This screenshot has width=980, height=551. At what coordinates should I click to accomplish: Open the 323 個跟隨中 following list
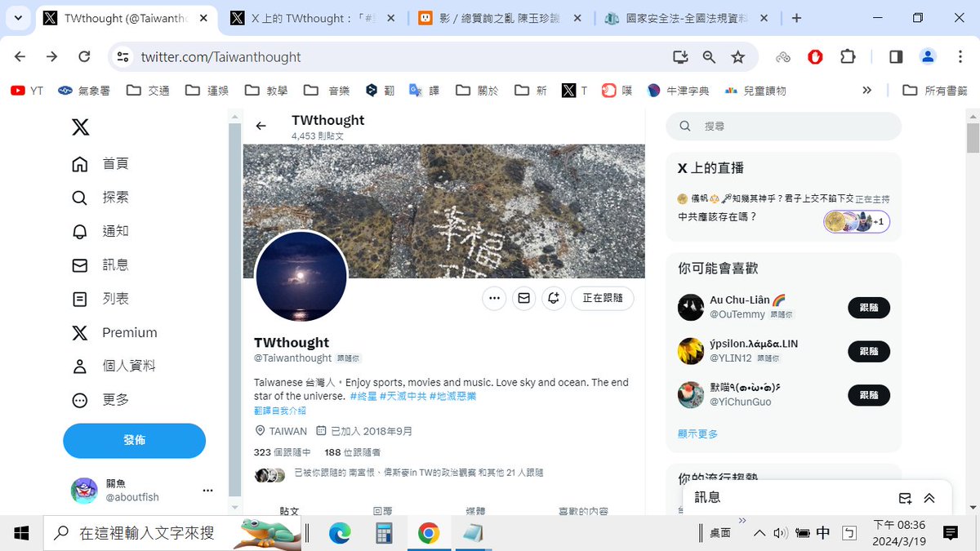click(283, 452)
